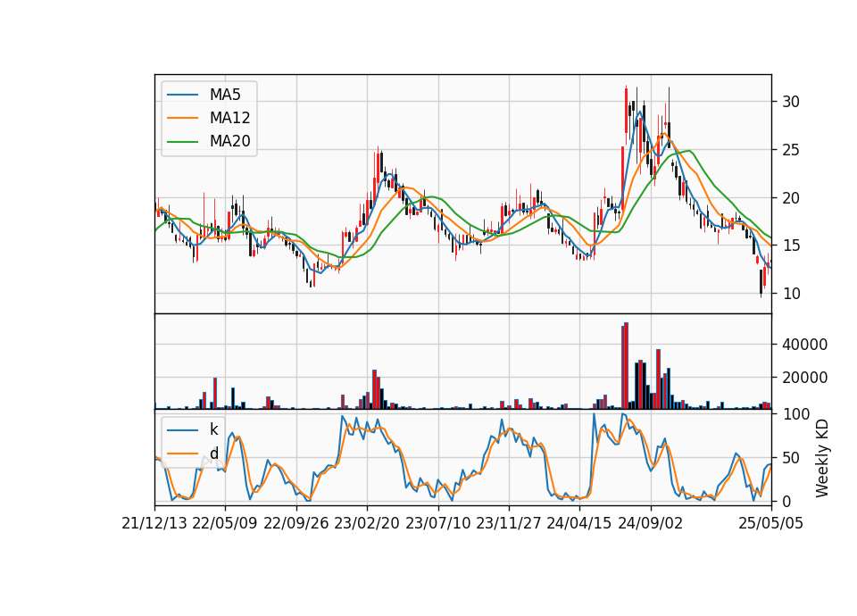Click the volume axis value 20000
The width and height of the screenshot is (857, 616).
pos(804,377)
